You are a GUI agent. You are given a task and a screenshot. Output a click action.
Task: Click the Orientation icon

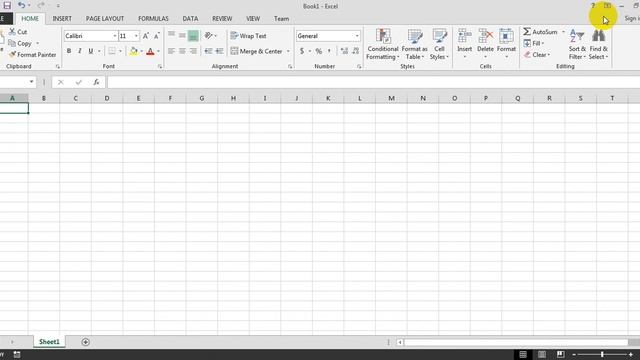coord(209,36)
